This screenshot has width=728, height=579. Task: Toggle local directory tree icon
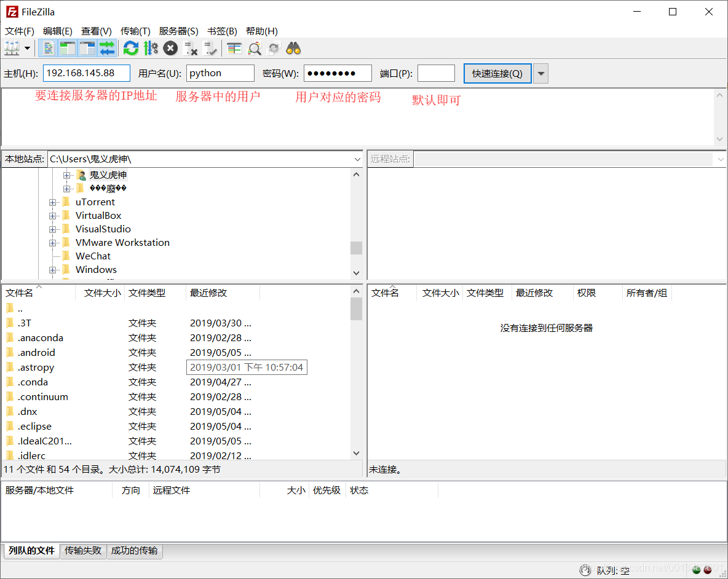(x=67, y=48)
